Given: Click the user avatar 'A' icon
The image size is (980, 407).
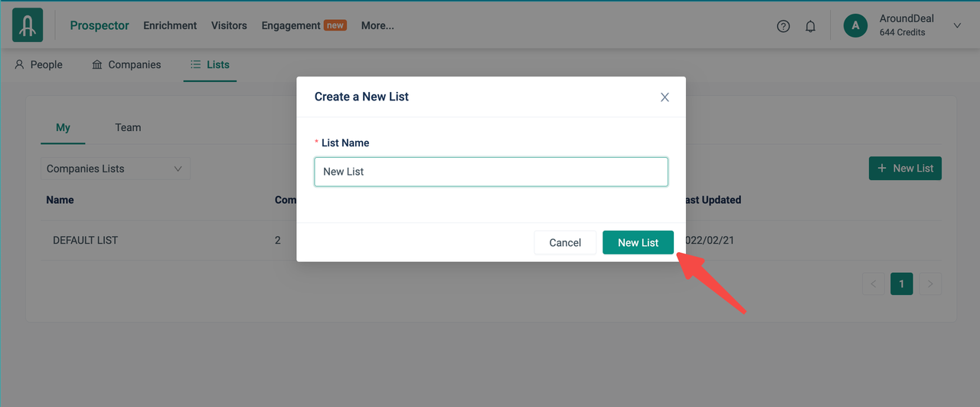Looking at the screenshot, I should click(855, 25).
